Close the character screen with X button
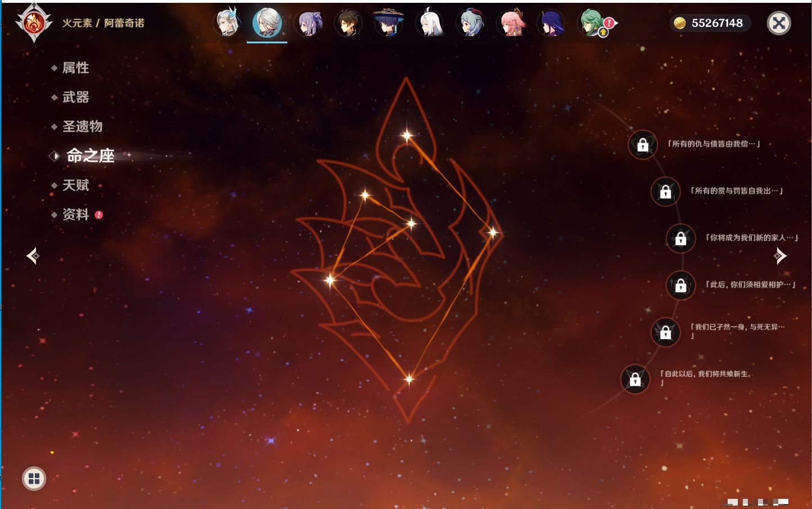The height and width of the screenshot is (509, 812). tap(779, 23)
